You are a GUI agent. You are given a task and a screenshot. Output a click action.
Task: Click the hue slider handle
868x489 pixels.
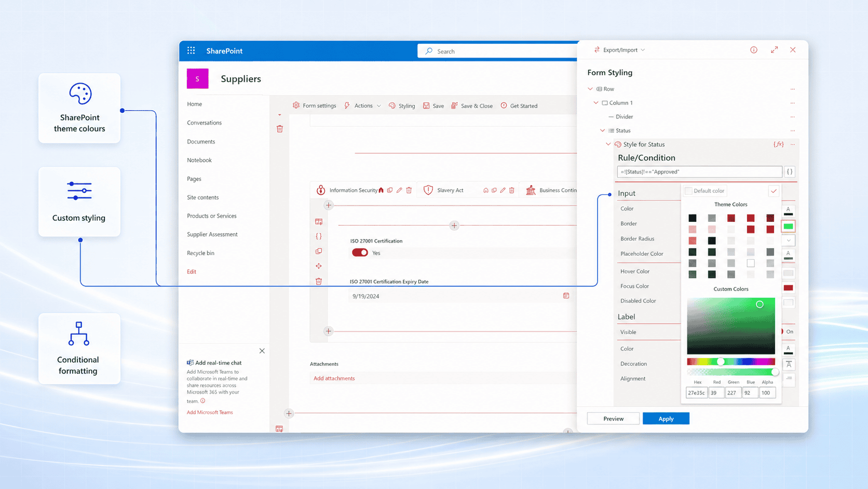pyautogui.click(x=721, y=361)
